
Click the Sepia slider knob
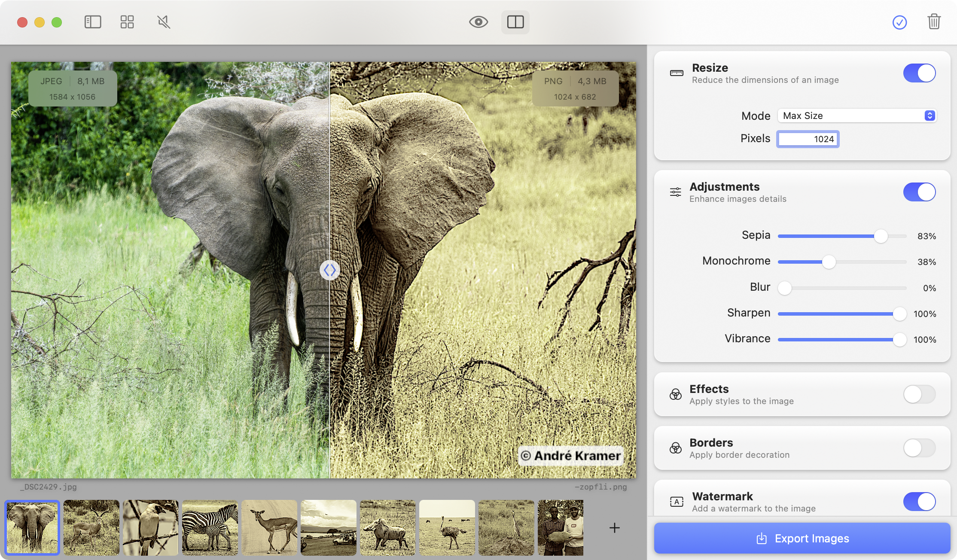click(881, 236)
